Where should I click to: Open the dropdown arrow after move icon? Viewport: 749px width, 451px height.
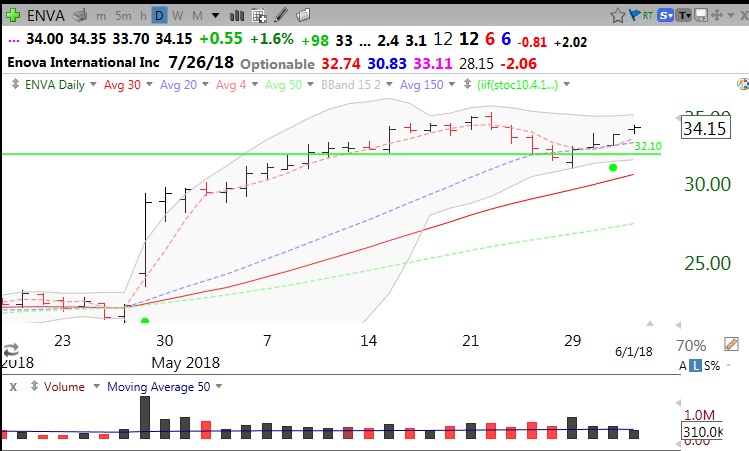(731, 16)
